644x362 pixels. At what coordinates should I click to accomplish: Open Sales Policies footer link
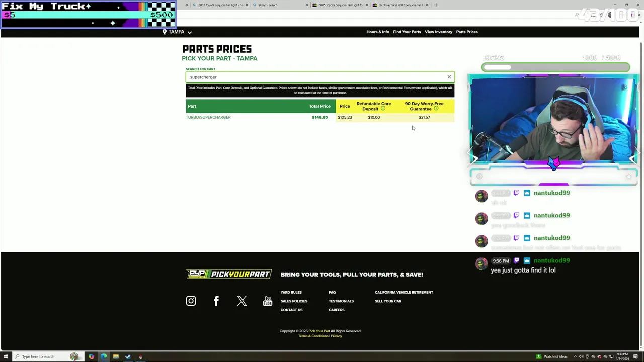(x=294, y=301)
